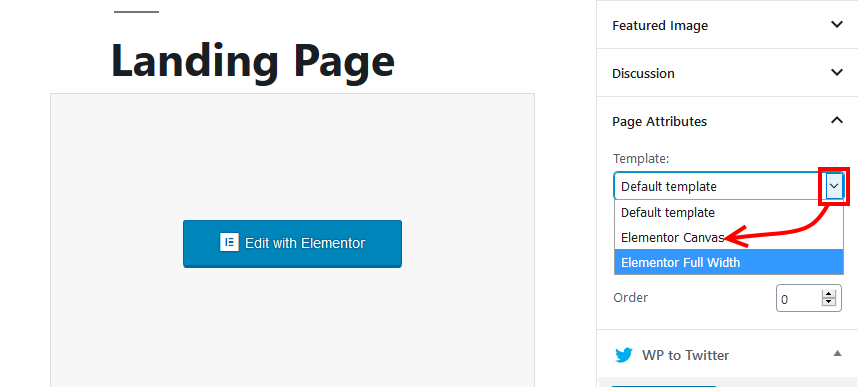Click the Template dropdown arrow

coord(833,187)
